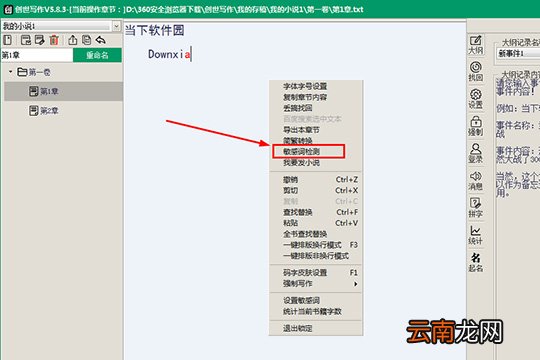Choose 一键排版非换行模式 entry
This screenshot has height=360, width=540.
click(x=315, y=256)
